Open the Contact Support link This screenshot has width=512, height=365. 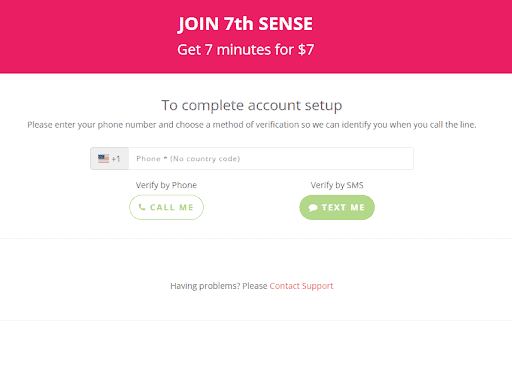tap(301, 286)
